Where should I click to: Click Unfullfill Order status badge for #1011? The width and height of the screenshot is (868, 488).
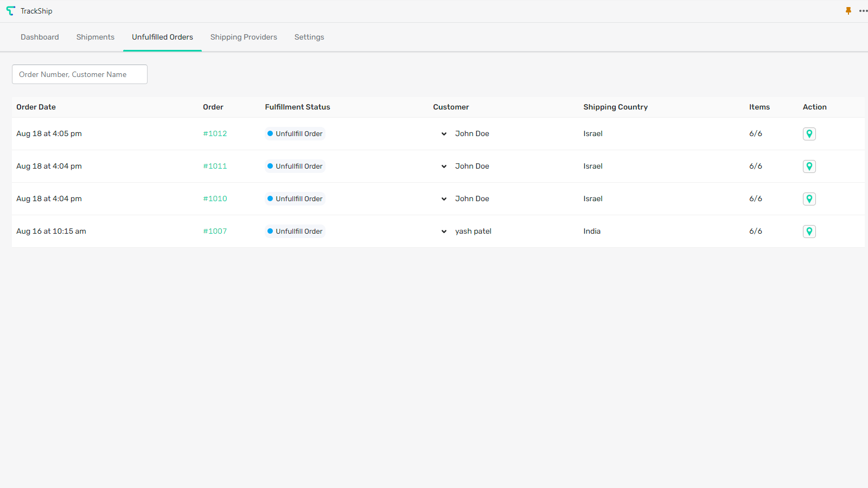coord(295,166)
